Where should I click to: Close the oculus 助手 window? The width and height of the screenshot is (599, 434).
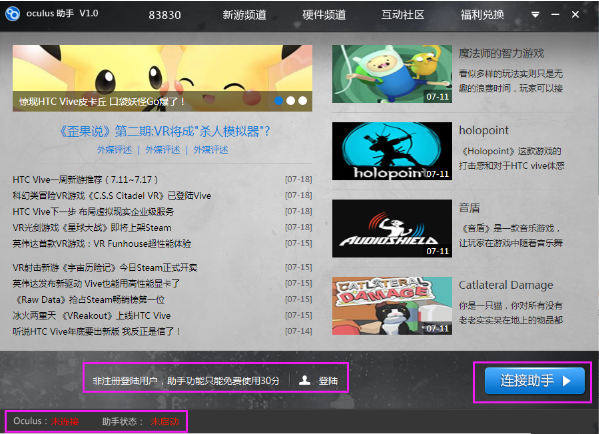point(575,15)
